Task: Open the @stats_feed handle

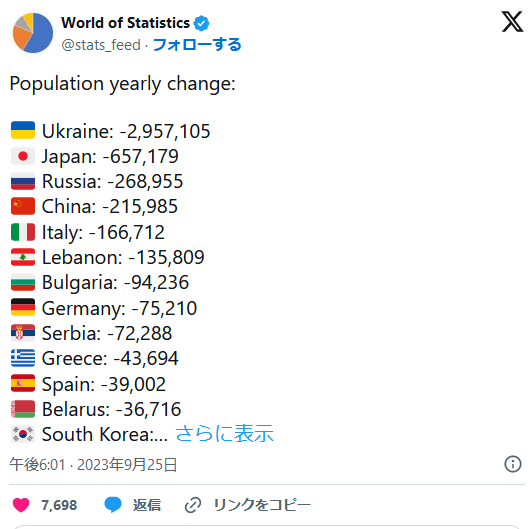Action: [x=101, y=45]
